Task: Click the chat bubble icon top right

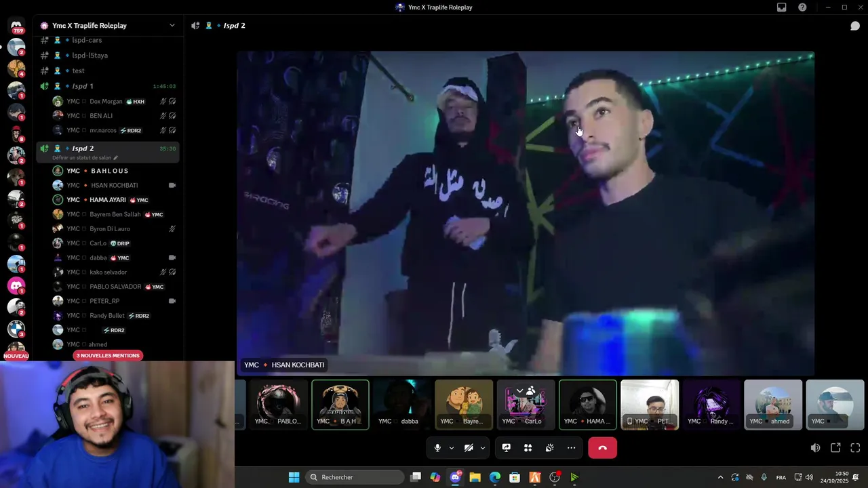Action: point(855,26)
